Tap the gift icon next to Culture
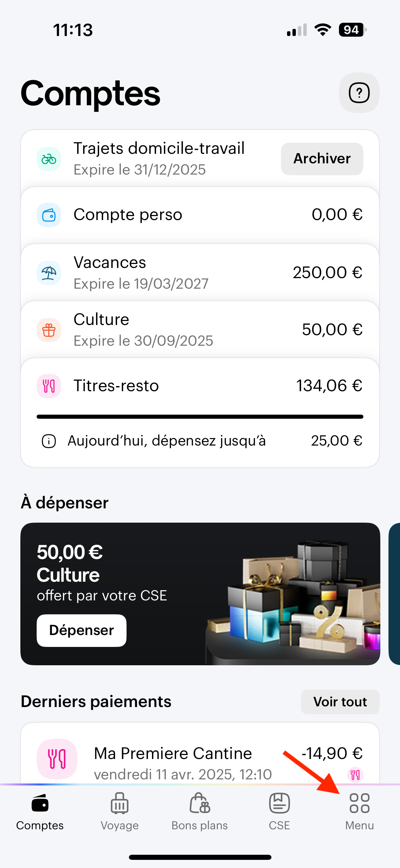400x868 pixels. click(x=49, y=330)
